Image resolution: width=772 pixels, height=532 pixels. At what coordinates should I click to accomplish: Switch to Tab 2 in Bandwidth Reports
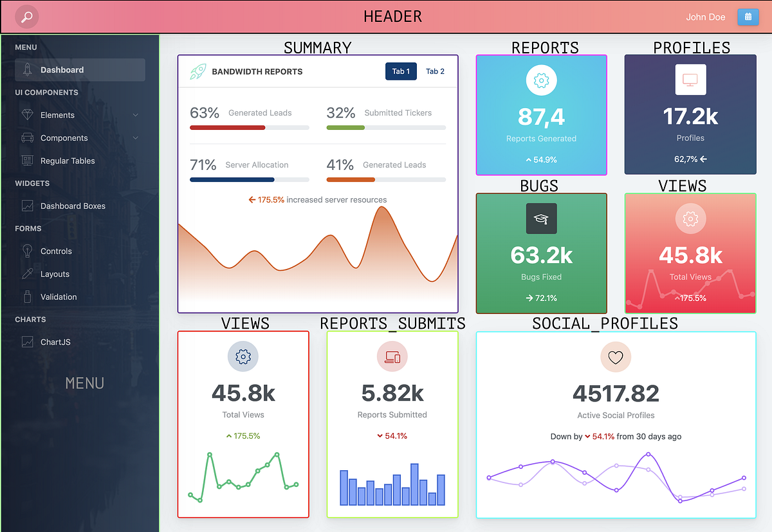tap(435, 71)
